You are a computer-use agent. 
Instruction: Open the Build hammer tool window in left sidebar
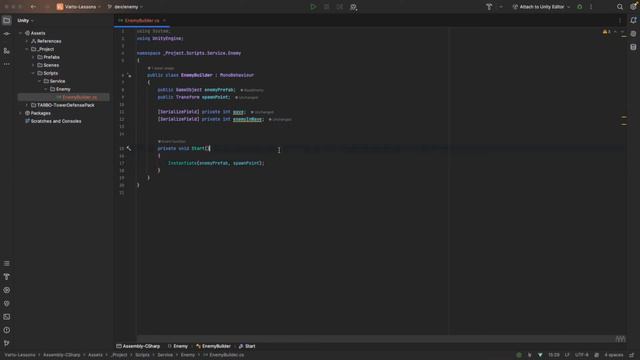click(x=7, y=277)
